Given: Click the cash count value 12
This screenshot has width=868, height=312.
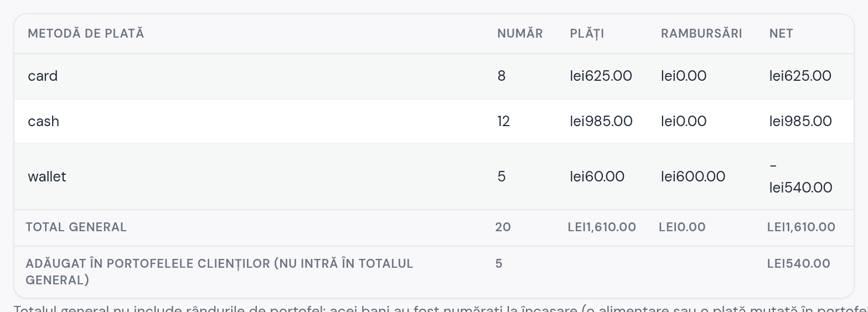Looking at the screenshot, I should (503, 122).
